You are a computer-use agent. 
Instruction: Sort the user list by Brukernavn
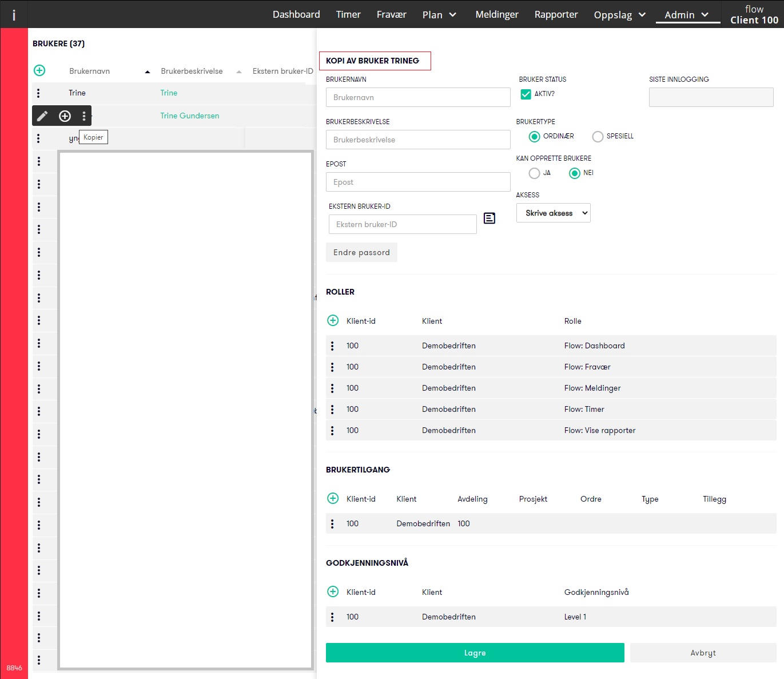pyautogui.click(x=90, y=71)
